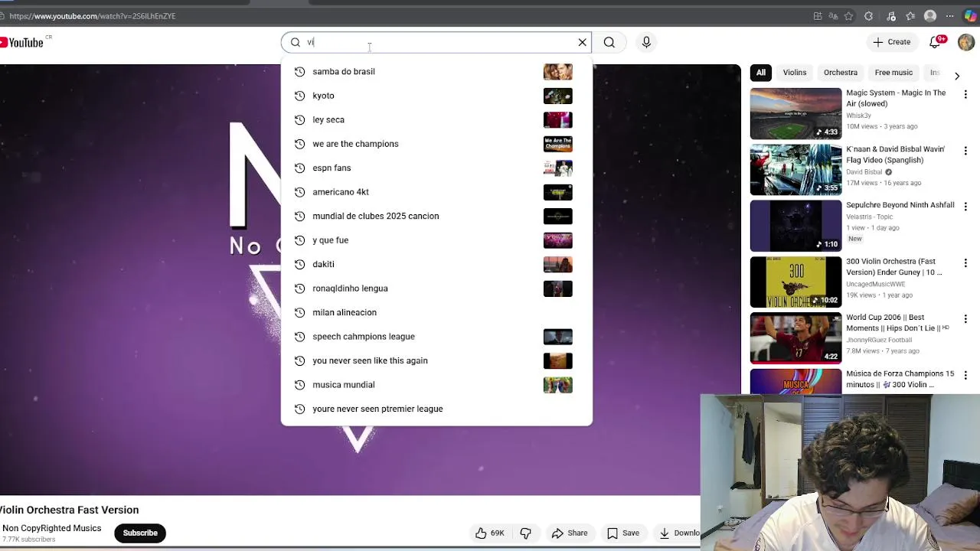980x551 pixels.
Task: Click the YouTube logo
Action: [22, 43]
